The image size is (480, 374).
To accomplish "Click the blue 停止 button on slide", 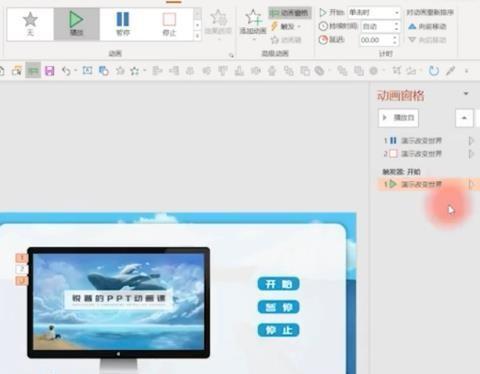I will point(278,330).
